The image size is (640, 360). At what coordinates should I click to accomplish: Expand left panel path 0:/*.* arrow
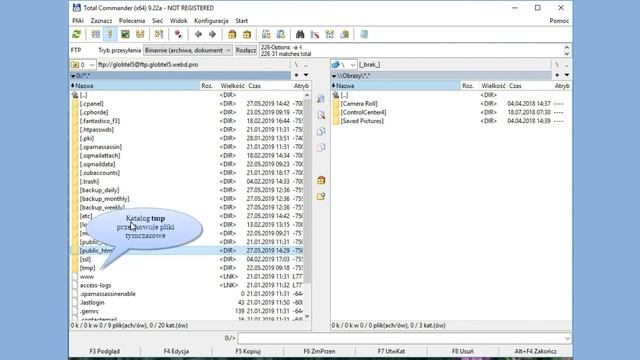[73, 76]
